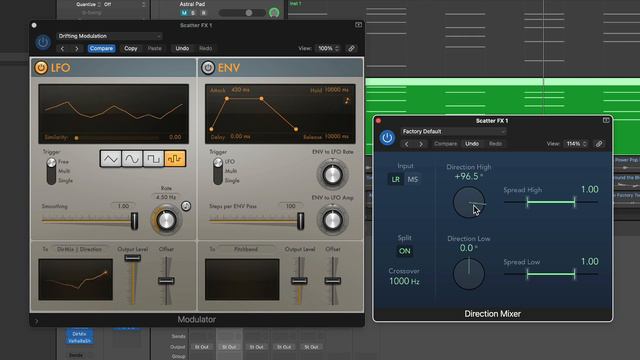Click the expand icon on Direction Mixer window
Image resolution: width=640 pixels, height=360 pixels.
606,120
